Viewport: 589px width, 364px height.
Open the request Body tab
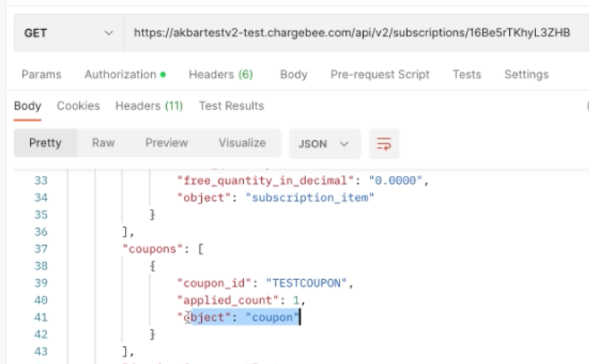(293, 74)
